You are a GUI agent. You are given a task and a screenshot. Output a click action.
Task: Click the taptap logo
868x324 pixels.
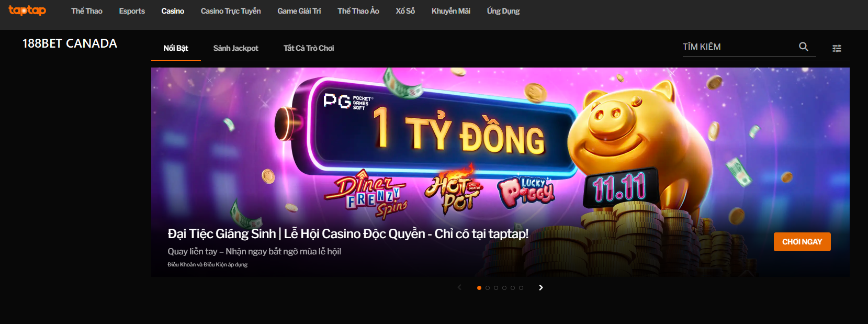pyautogui.click(x=27, y=10)
